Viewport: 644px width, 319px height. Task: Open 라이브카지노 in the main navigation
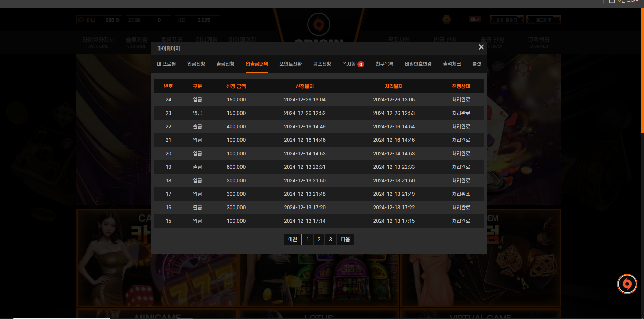coord(98,42)
